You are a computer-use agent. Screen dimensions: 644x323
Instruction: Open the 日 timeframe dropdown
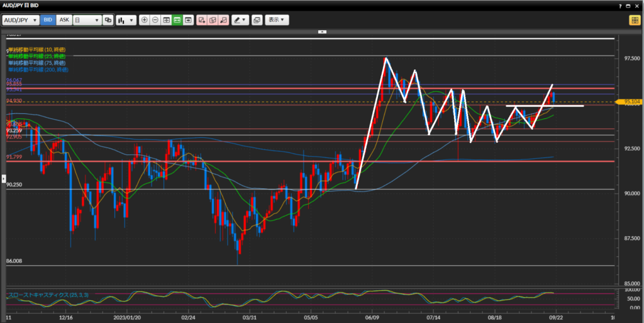pos(87,20)
